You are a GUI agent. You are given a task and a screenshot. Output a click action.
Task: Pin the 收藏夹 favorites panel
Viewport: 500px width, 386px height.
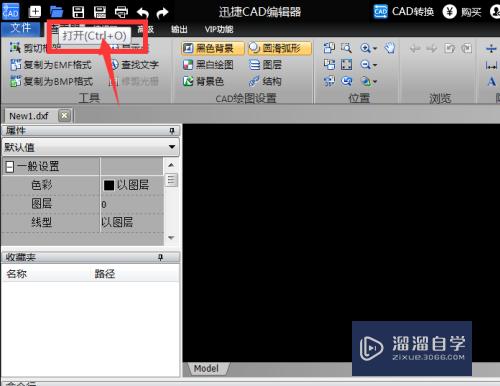160,257
